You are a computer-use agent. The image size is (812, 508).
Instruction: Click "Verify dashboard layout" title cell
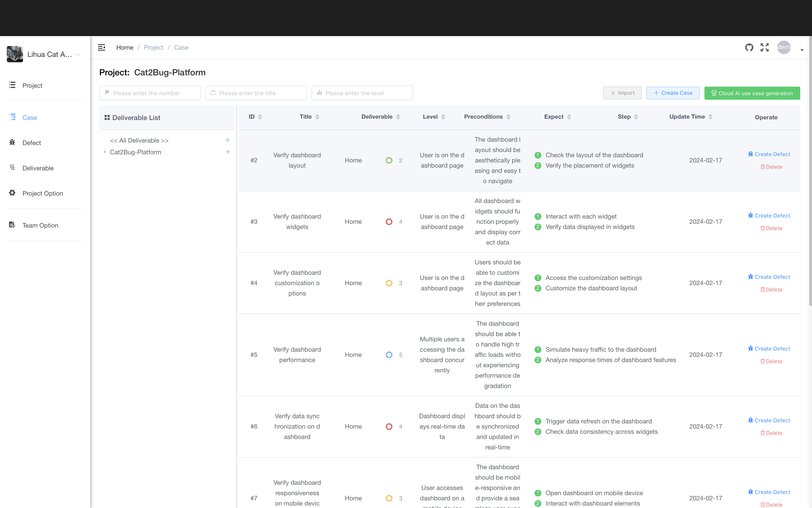click(297, 160)
